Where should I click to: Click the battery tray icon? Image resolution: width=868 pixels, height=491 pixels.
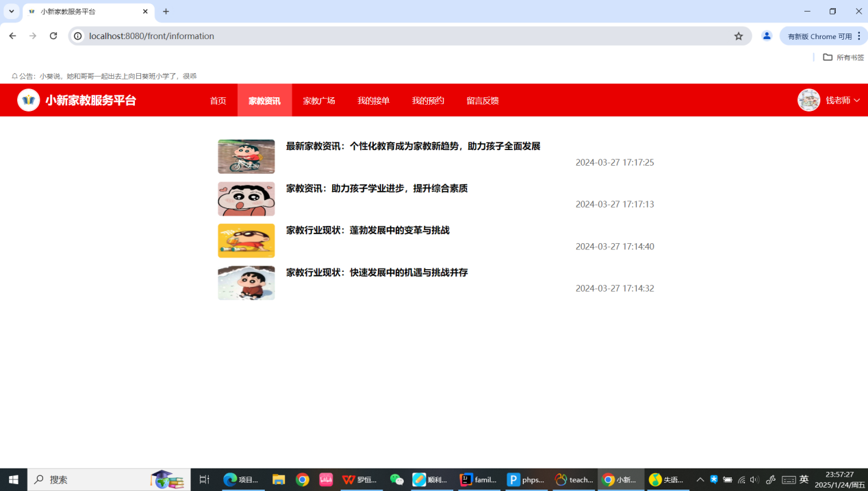click(x=728, y=480)
